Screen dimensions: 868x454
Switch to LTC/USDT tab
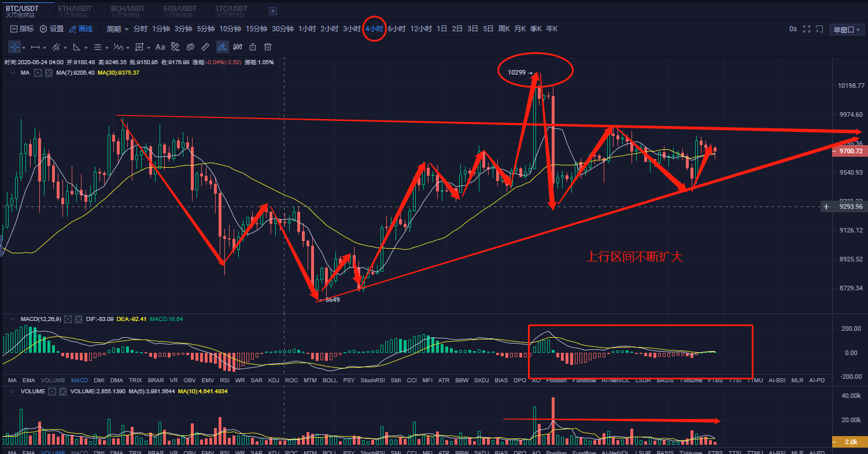coord(232,11)
